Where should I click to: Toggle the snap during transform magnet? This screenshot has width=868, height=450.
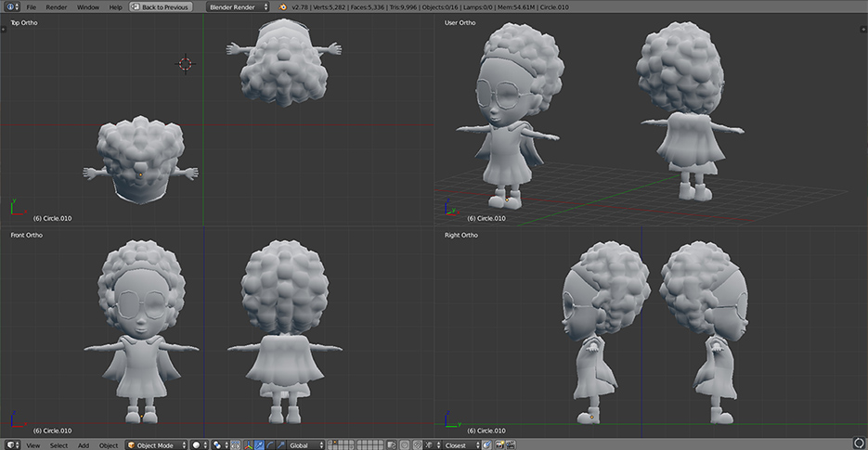417,445
